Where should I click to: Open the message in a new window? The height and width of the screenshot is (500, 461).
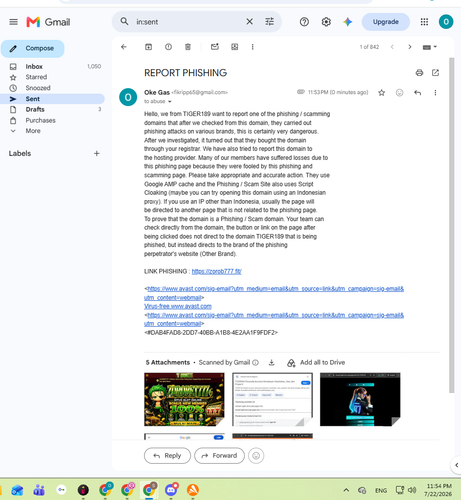point(435,73)
